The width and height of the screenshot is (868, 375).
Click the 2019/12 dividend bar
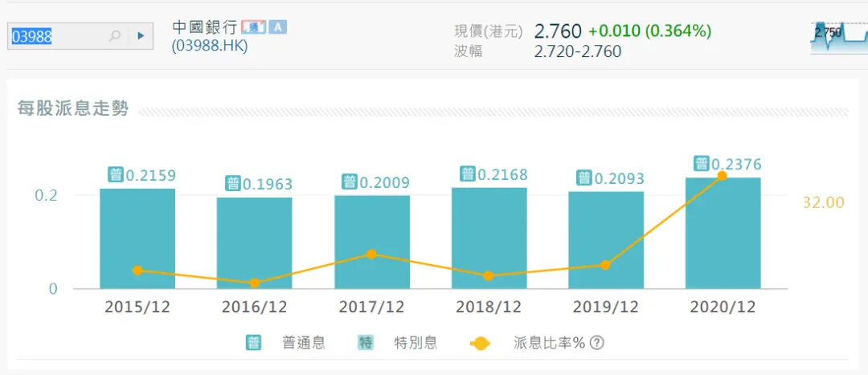click(x=606, y=240)
